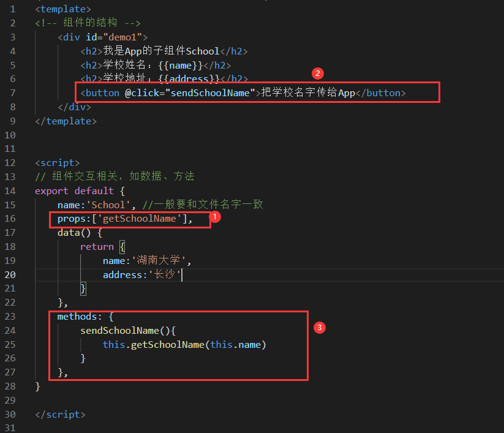Click the {{name}} interpolation on line 5
Viewport: 504px width, 433px height.
(x=180, y=66)
